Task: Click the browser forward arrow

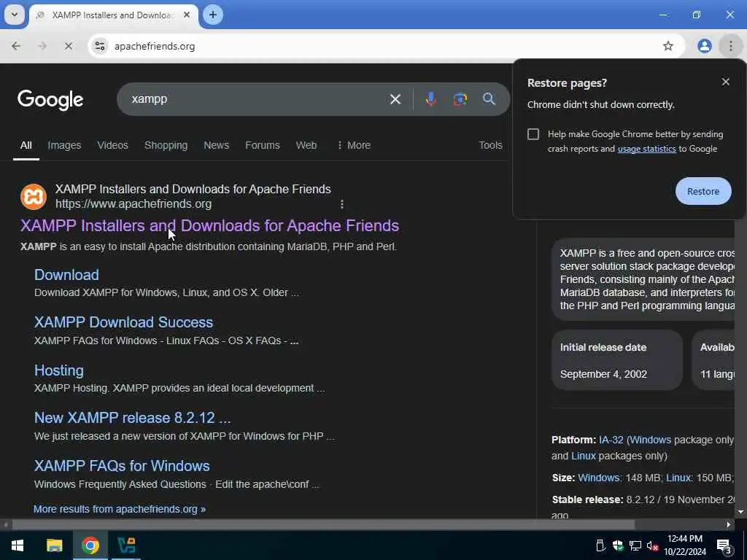Action: coord(42,46)
